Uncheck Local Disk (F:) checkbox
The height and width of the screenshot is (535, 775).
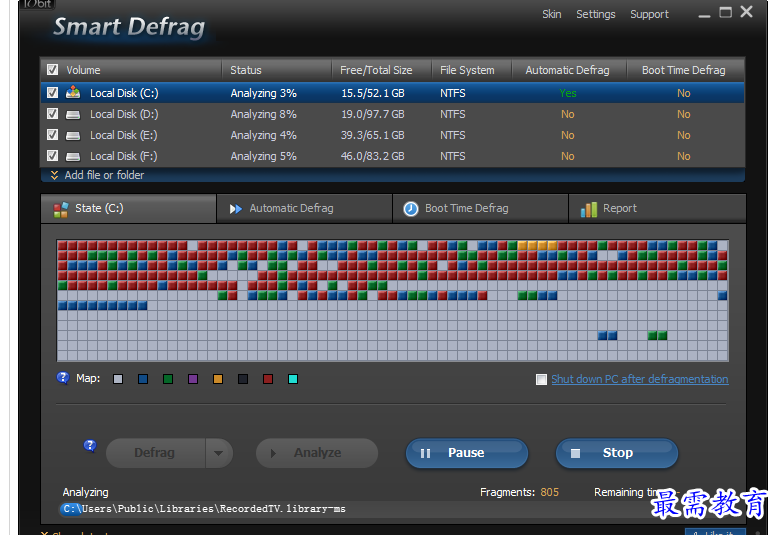(x=52, y=156)
